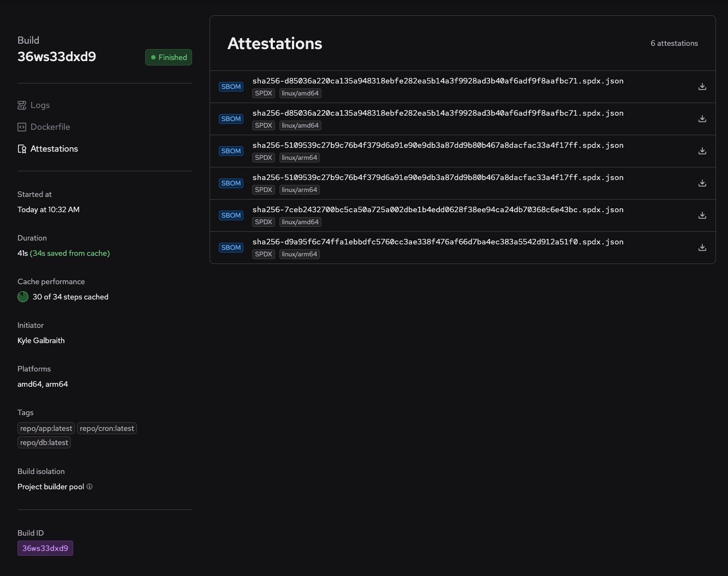Copy the purple Build ID 36ws33dxd9 badge

(x=45, y=548)
